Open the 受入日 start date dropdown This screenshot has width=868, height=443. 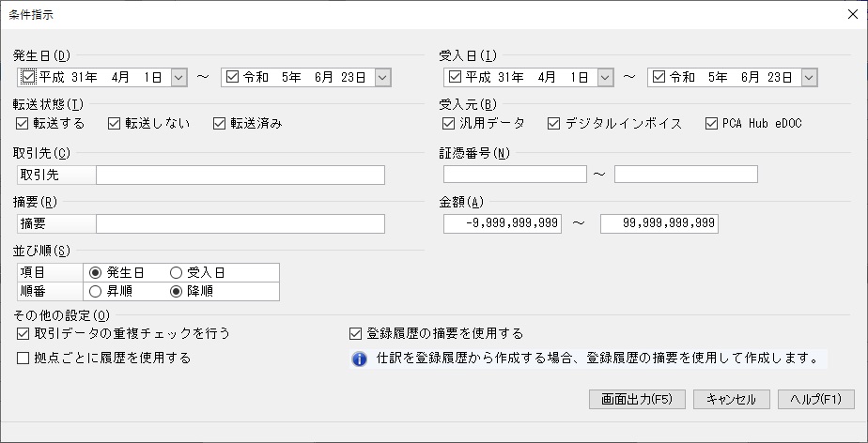click(605, 78)
